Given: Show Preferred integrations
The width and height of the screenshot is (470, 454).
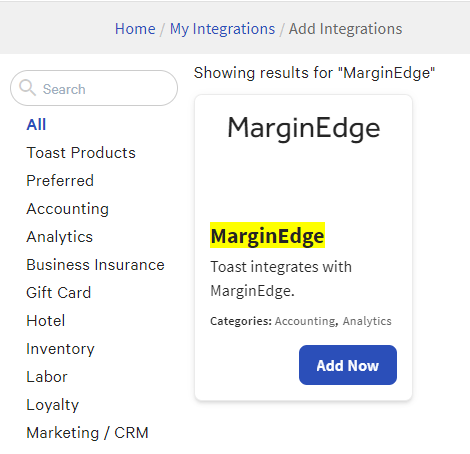Looking at the screenshot, I should pos(60,181).
